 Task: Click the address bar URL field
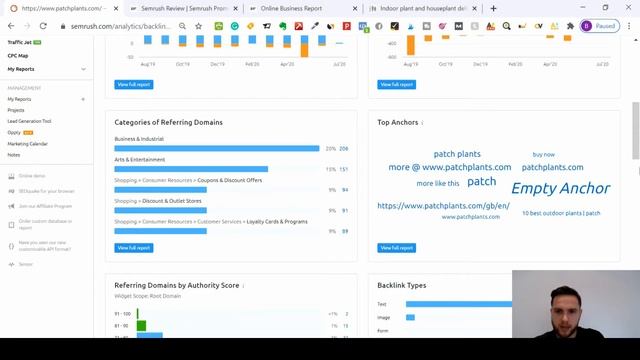point(120,26)
